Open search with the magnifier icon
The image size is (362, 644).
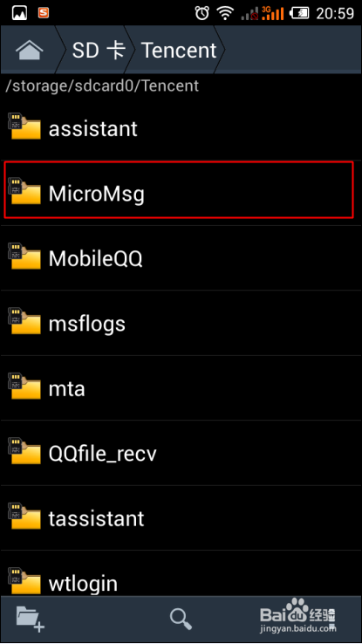(181, 619)
